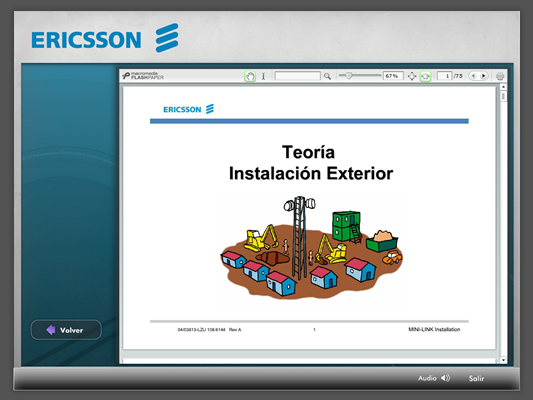The width and height of the screenshot is (533, 400).
Task: Click the Ericsson logo in header
Action: point(105,38)
